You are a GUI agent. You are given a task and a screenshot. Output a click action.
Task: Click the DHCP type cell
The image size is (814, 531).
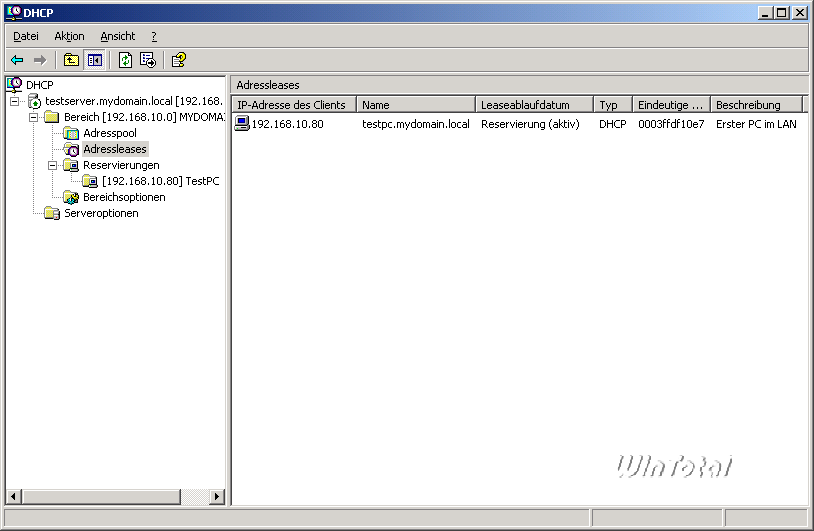click(613, 124)
